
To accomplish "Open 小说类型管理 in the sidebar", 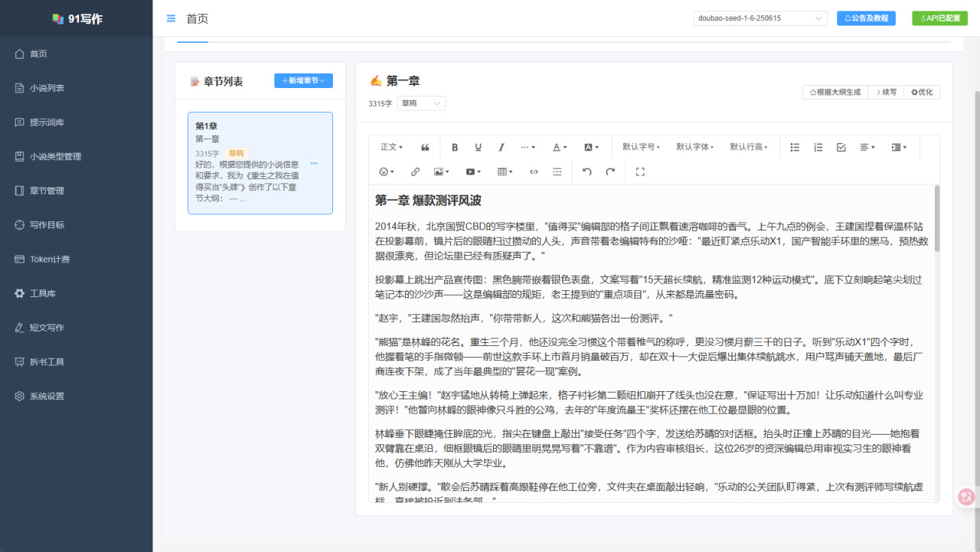I will tap(77, 156).
